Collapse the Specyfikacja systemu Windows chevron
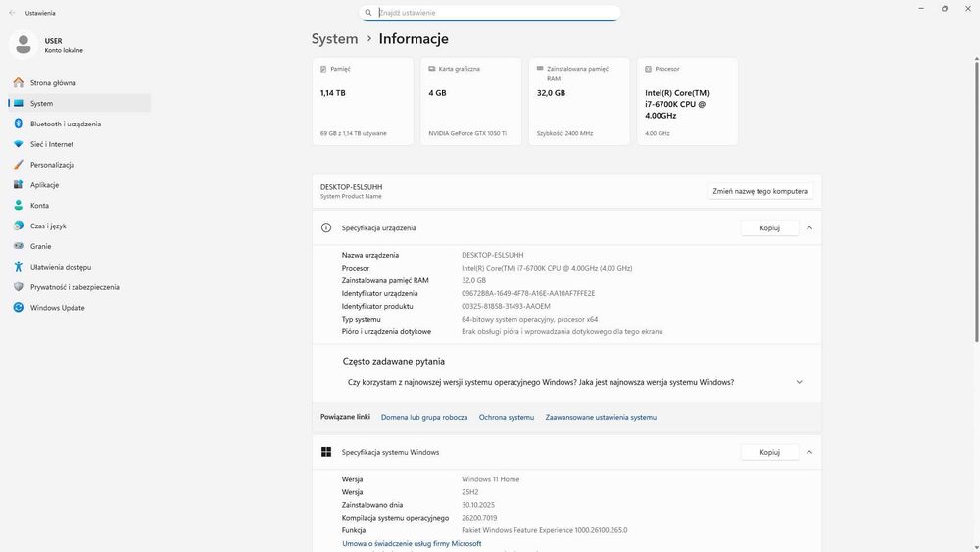 pyautogui.click(x=809, y=452)
